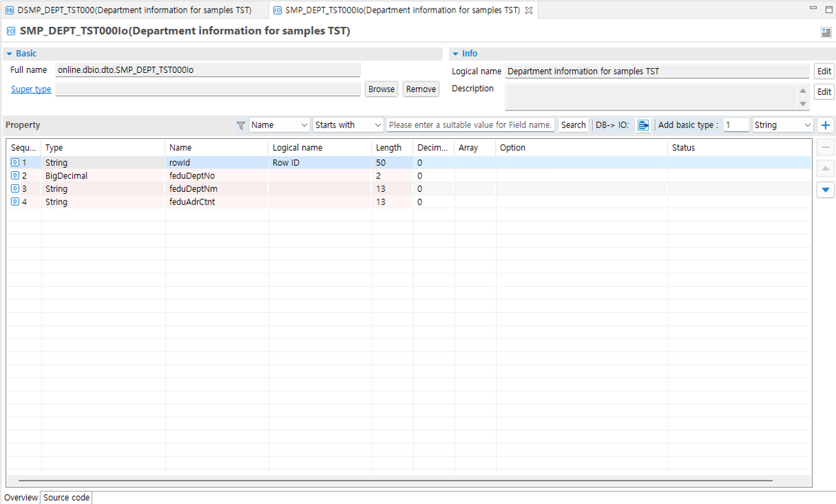836x504 pixels.
Task: Click the row 2 BigDecimal field icon
Action: coord(16,176)
